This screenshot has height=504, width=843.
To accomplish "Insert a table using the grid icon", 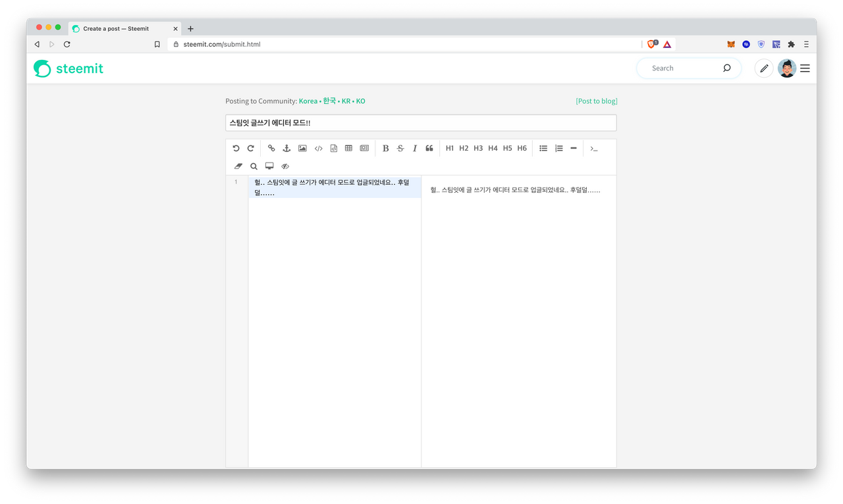I will 348,149.
